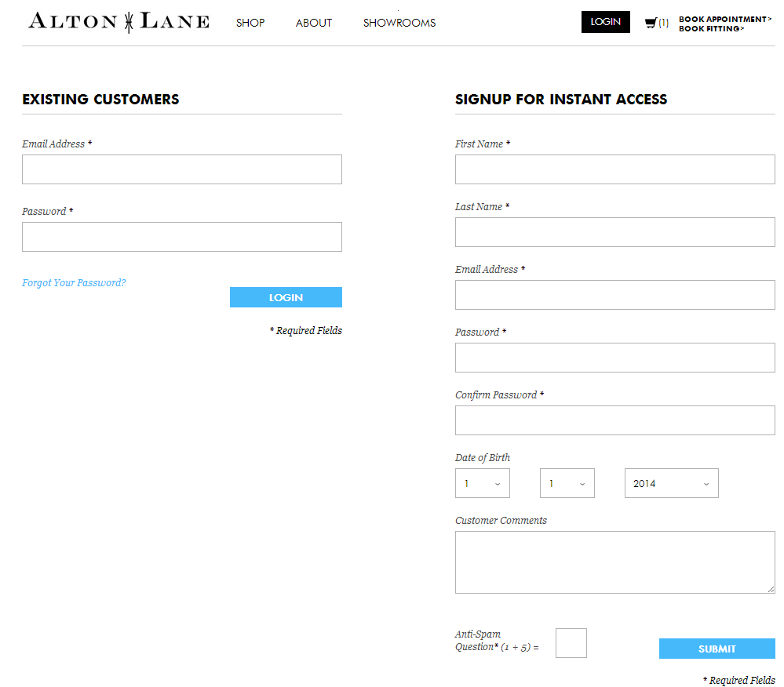Select the Confirm Password field

point(615,420)
